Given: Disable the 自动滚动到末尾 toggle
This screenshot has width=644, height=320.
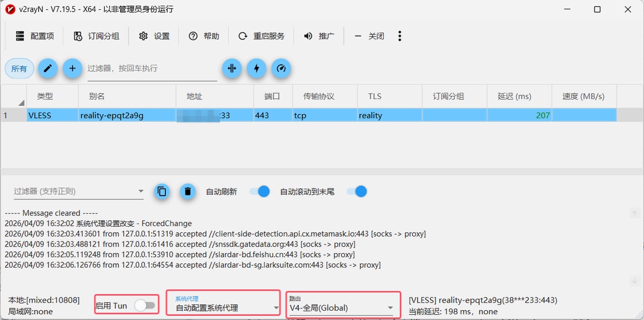Looking at the screenshot, I should pyautogui.click(x=357, y=191).
